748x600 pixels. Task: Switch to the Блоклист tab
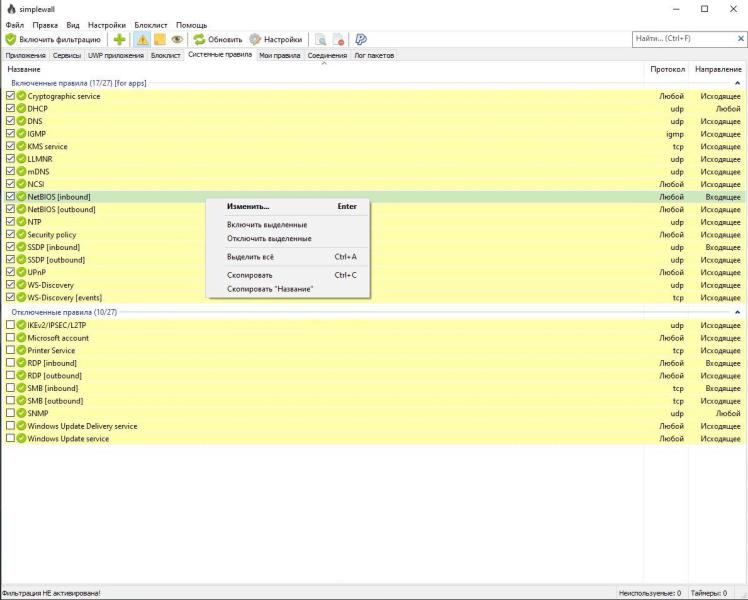[166, 55]
